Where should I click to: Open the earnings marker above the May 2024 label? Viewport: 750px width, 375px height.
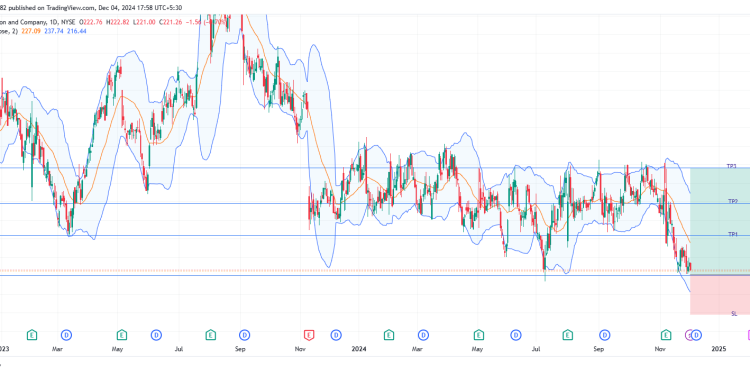(478, 334)
